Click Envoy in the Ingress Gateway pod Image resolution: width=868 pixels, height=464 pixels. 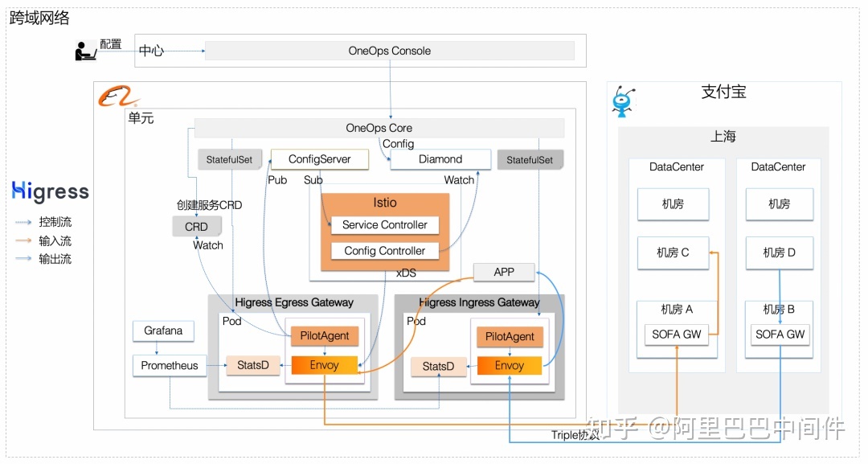510,365
